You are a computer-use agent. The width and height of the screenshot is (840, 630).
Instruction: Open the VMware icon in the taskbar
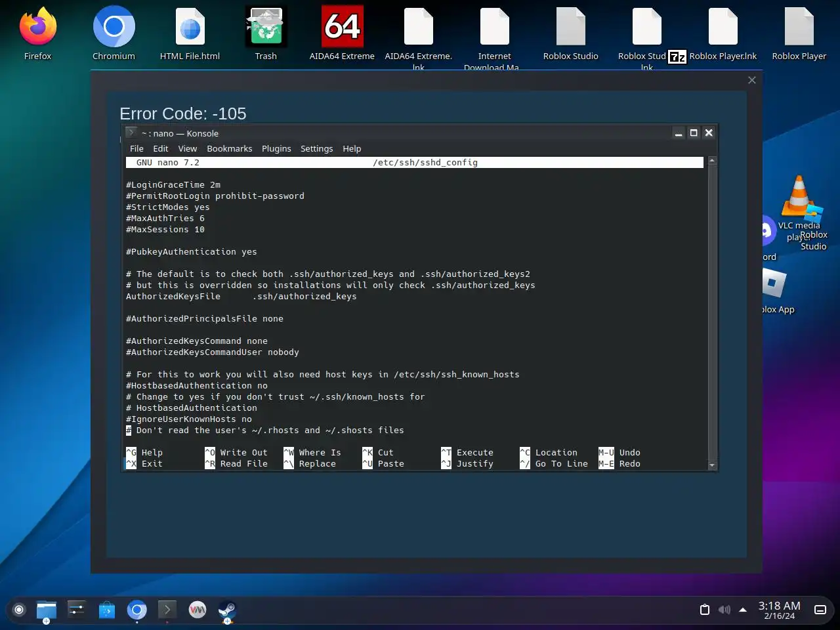coord(197,610)
